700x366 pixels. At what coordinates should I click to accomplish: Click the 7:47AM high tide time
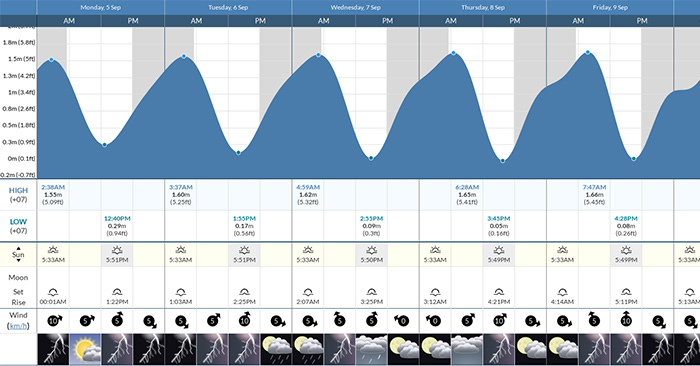[x=594, y=187]
